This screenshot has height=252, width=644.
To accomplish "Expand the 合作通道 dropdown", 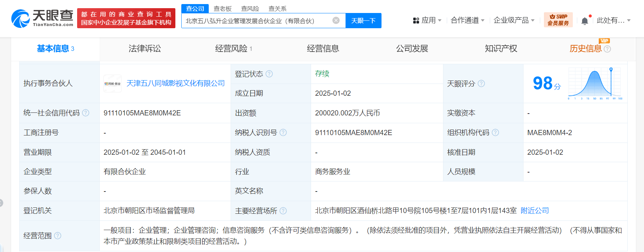I will point(468,20).
